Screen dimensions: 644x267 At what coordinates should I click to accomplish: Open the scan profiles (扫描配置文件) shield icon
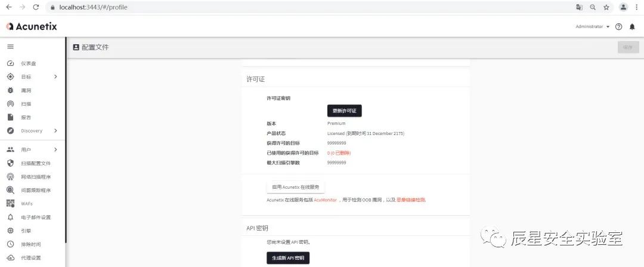[x=11, y=163]
